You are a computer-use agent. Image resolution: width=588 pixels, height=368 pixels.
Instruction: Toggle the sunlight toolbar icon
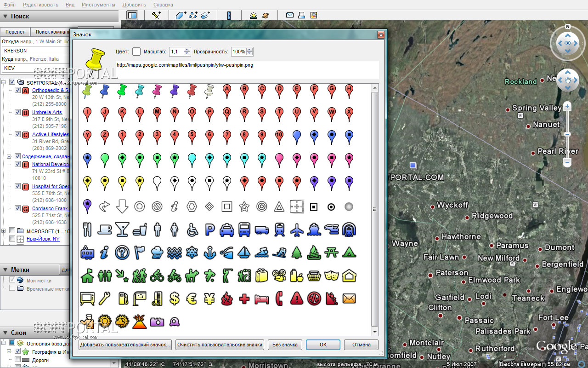coord(254,15)
